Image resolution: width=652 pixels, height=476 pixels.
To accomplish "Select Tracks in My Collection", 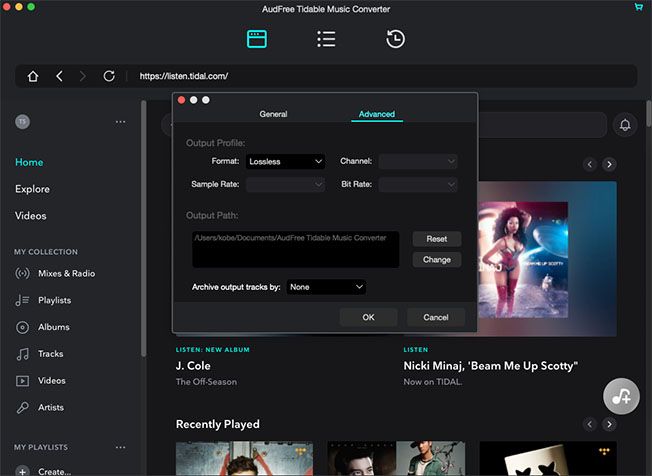I will 51,354.
